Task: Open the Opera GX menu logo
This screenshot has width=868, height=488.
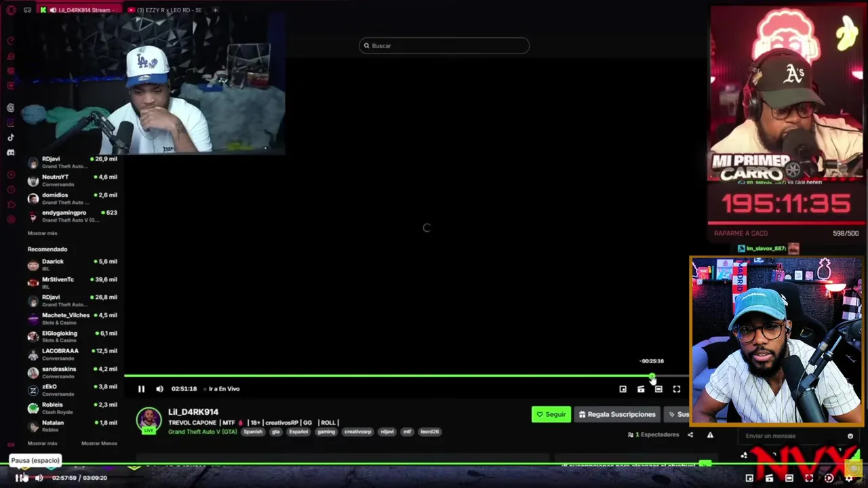Action: 10,10
